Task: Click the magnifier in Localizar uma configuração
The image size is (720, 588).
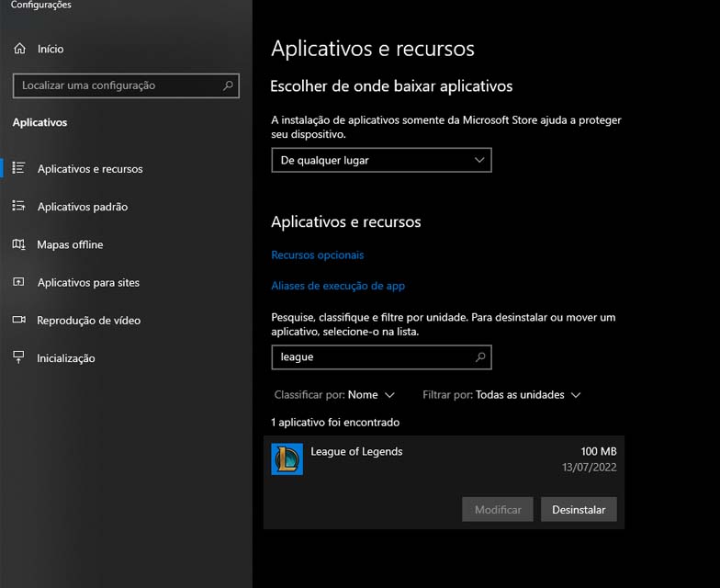Action: click(x=228, y=85)
